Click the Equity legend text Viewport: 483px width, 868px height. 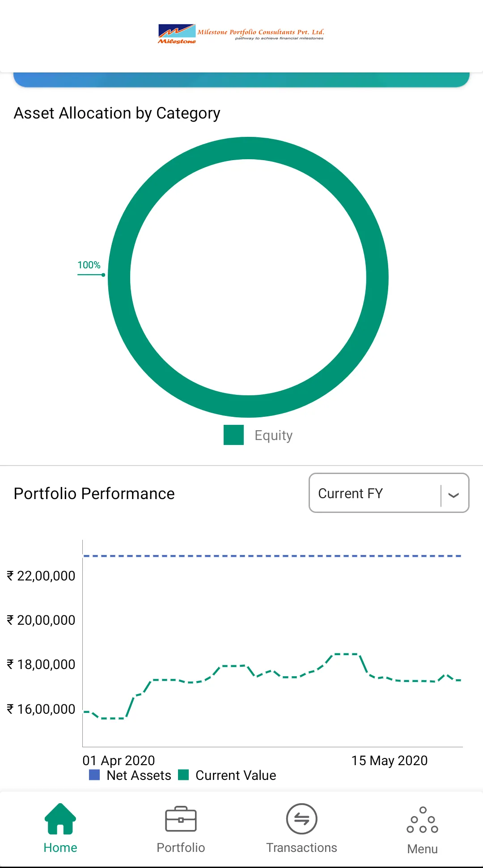pos(273,435)
